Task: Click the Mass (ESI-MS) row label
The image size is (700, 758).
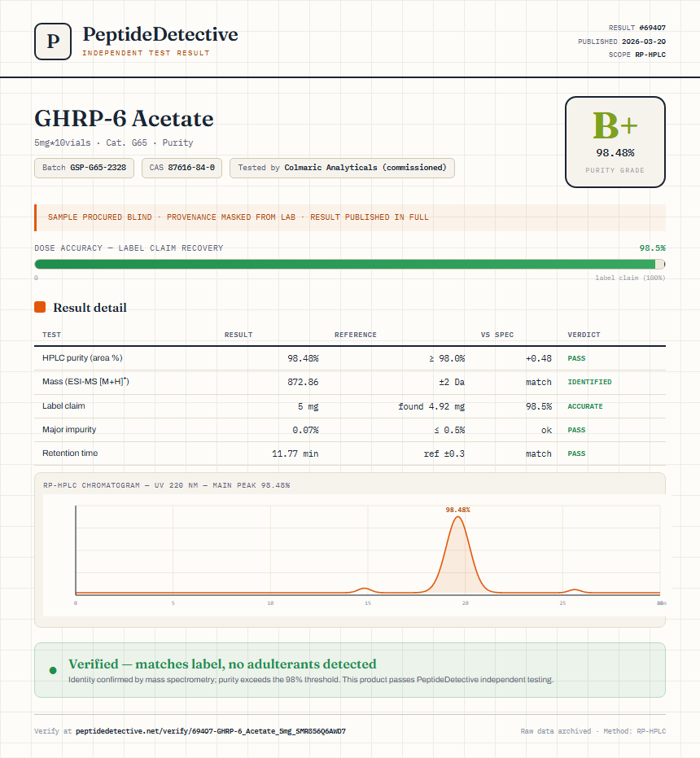Action: click(x=85, y=381)
